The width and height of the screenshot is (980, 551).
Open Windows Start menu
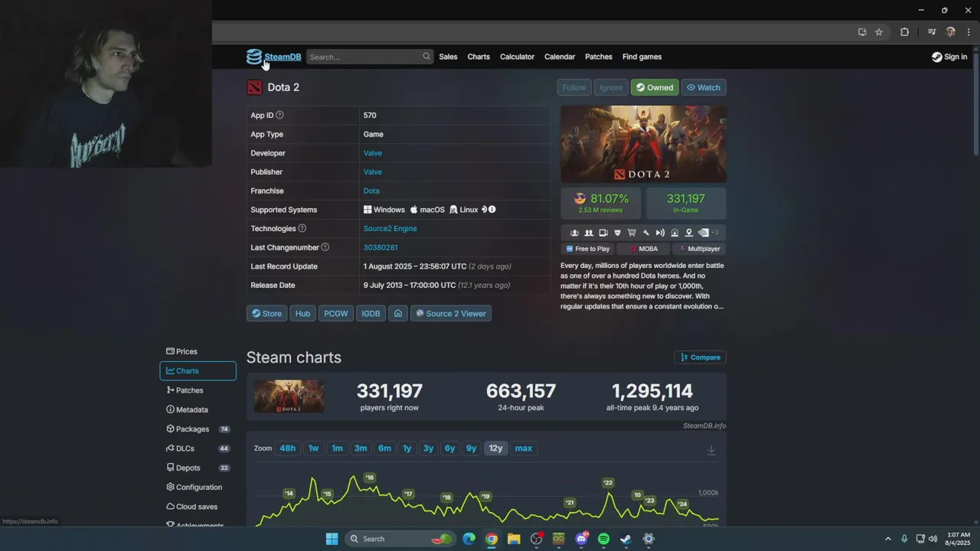click(332, 539)
